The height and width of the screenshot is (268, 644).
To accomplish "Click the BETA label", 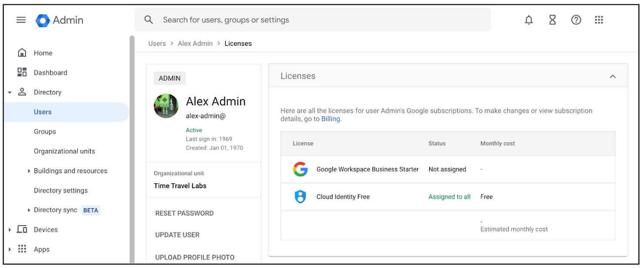I will [91, 210].
